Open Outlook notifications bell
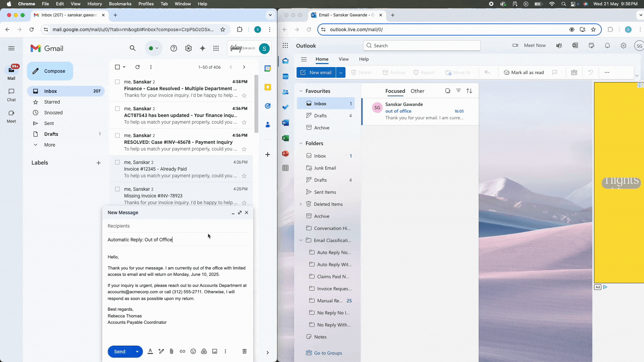 [607, 46]
